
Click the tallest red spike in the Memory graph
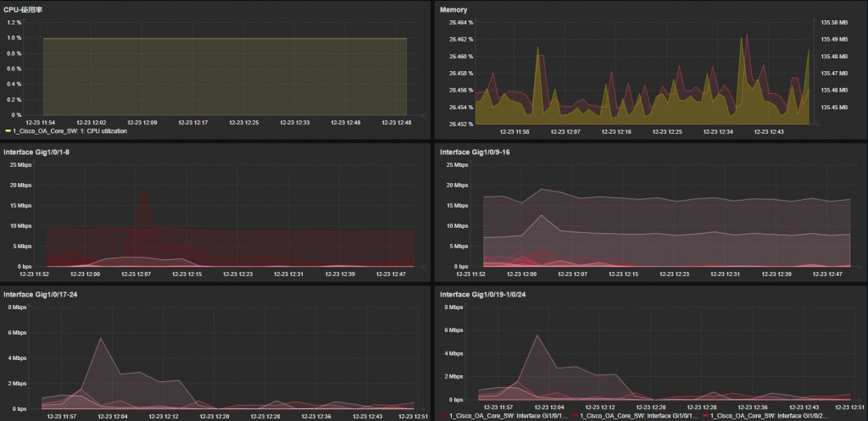[747, 35]
